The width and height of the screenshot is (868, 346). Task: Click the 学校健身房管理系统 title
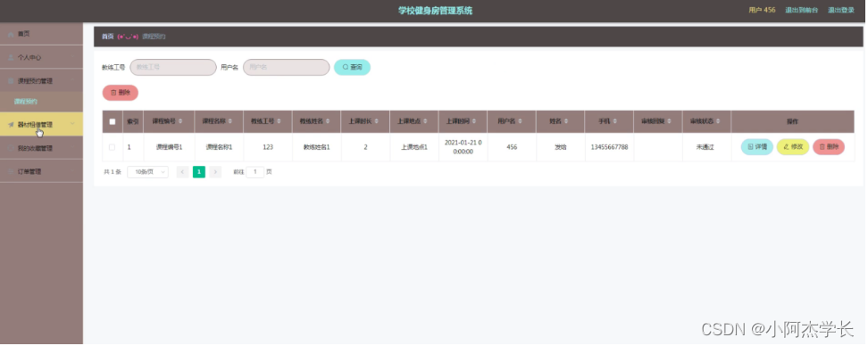(x=435, y=11)
